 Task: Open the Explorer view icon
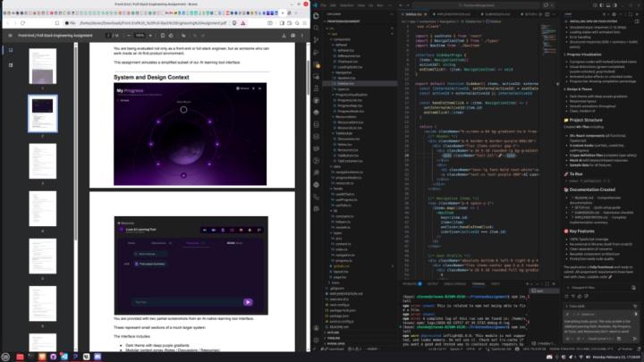(316, 15)
